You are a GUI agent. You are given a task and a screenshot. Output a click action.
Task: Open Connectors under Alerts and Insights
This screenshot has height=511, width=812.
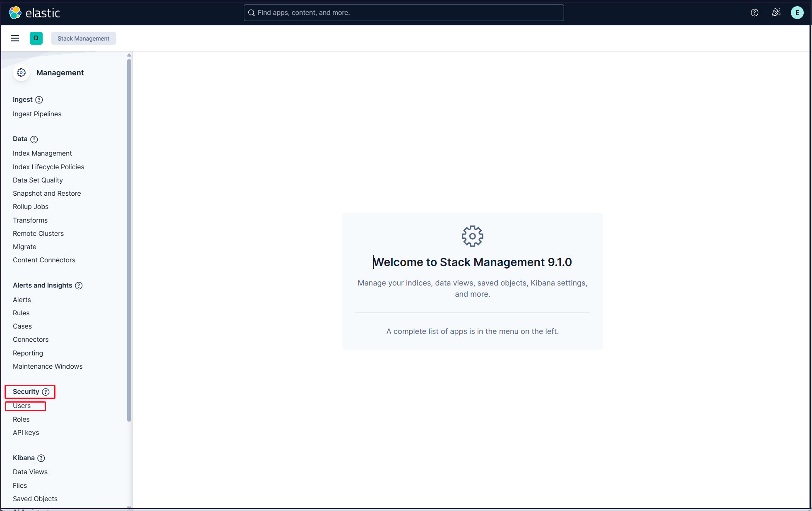click(31, 339)
